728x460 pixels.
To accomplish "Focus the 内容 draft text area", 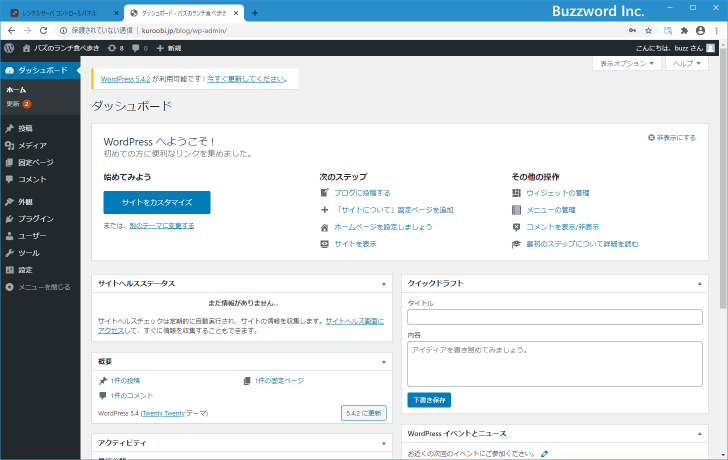I will tap(555, 364).
